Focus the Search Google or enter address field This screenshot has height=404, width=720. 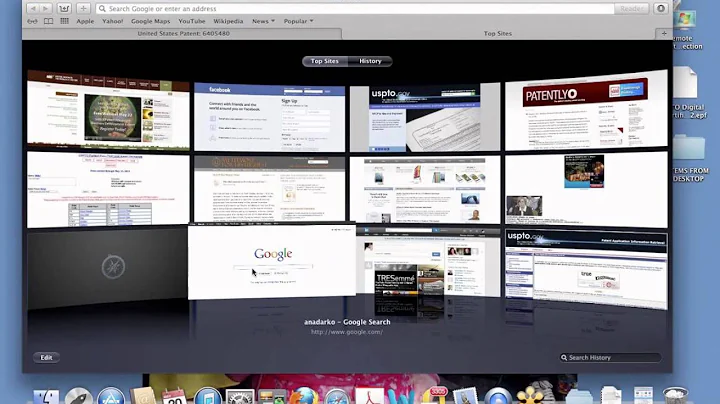tap(355, 8)
